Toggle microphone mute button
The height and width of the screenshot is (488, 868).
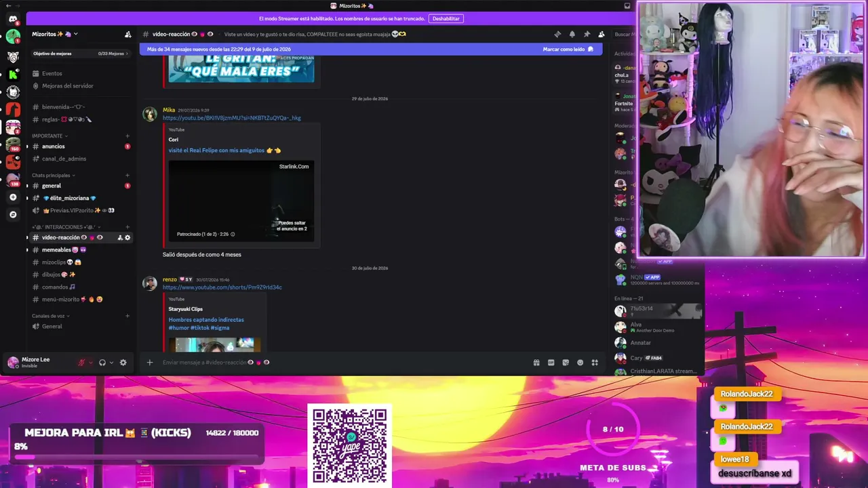coord(82,363)
